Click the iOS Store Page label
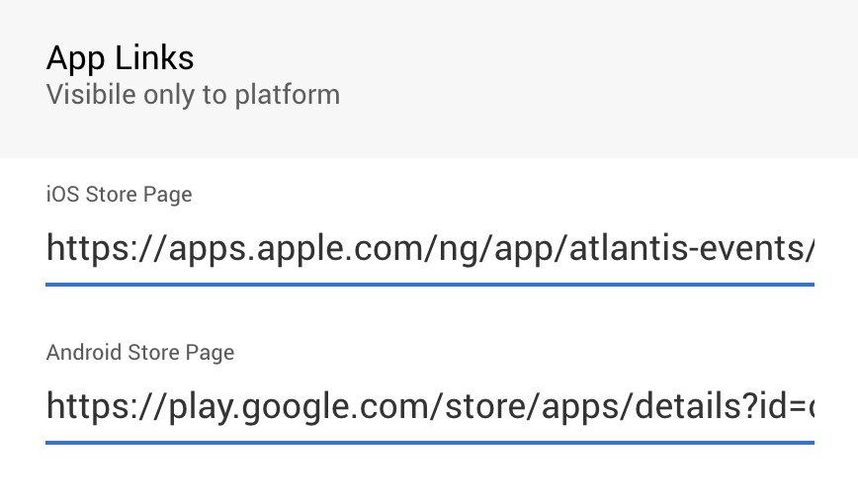The width and height of the screenshot is (858, 504). click(120, 195)
